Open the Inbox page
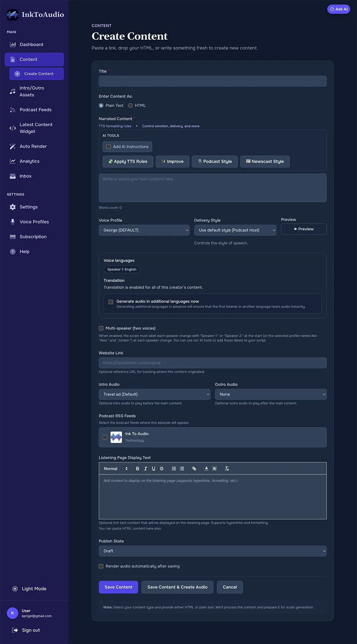 34,176
